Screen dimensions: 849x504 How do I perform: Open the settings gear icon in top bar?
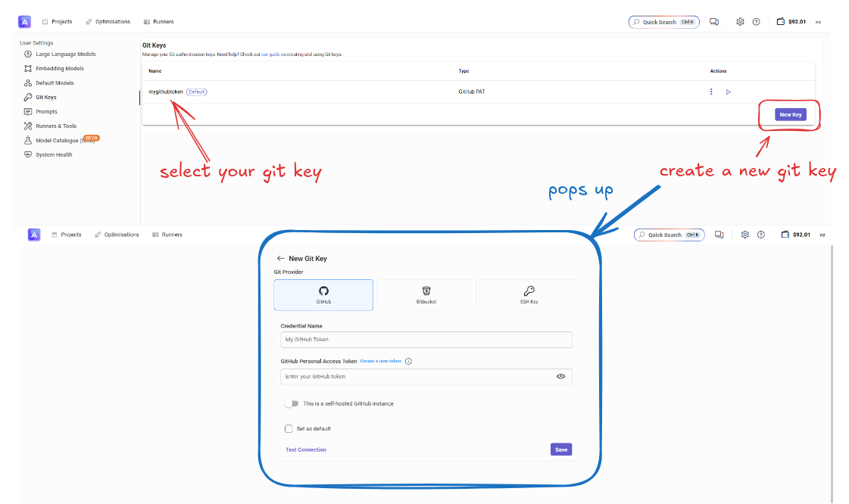(740, 22)
